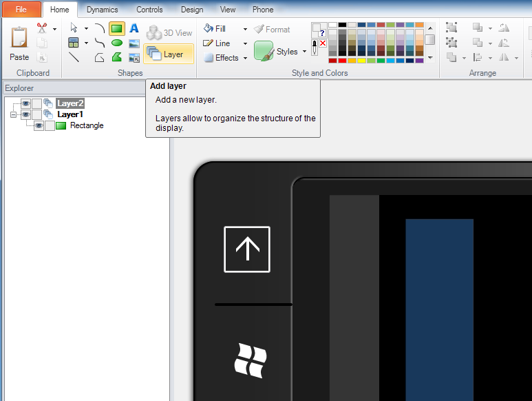The width and height of the screenshot is (532, 401).
Task: Expand the Effects dropdown menu
Action: [245, 58]
